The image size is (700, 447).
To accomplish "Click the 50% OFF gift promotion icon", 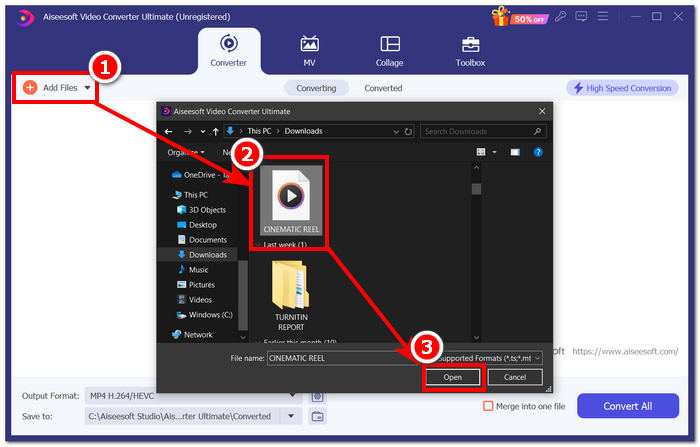I will click(x=520, y=17).
